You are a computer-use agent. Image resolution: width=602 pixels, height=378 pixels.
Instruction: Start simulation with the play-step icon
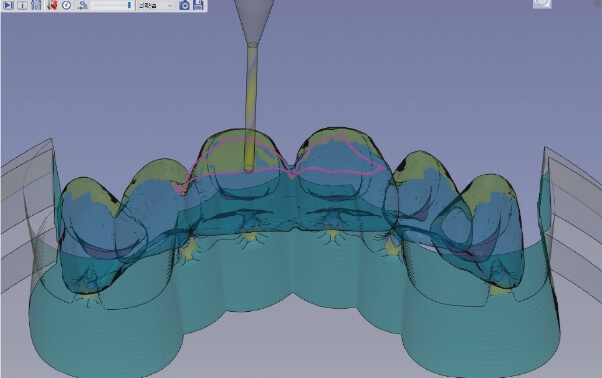coord(8,5)
